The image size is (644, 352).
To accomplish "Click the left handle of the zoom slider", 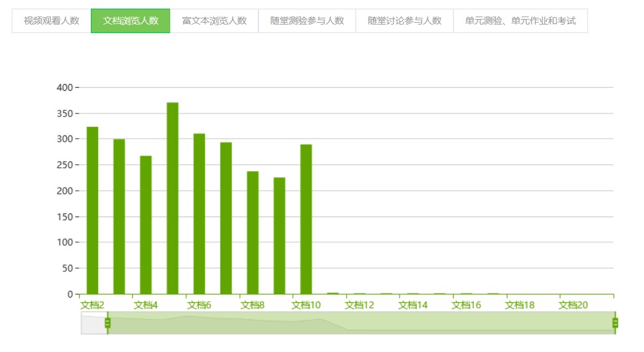I will [107, 323].
